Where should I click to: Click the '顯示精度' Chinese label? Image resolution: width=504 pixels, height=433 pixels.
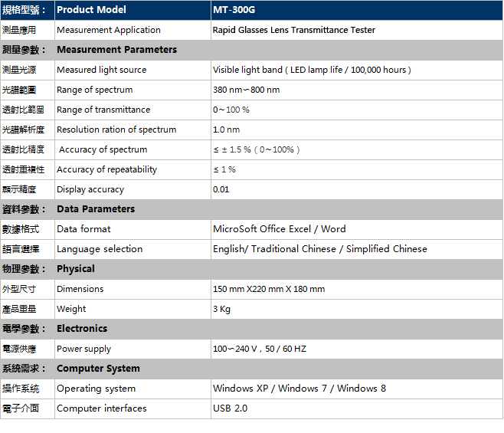(x=19, y=189)
